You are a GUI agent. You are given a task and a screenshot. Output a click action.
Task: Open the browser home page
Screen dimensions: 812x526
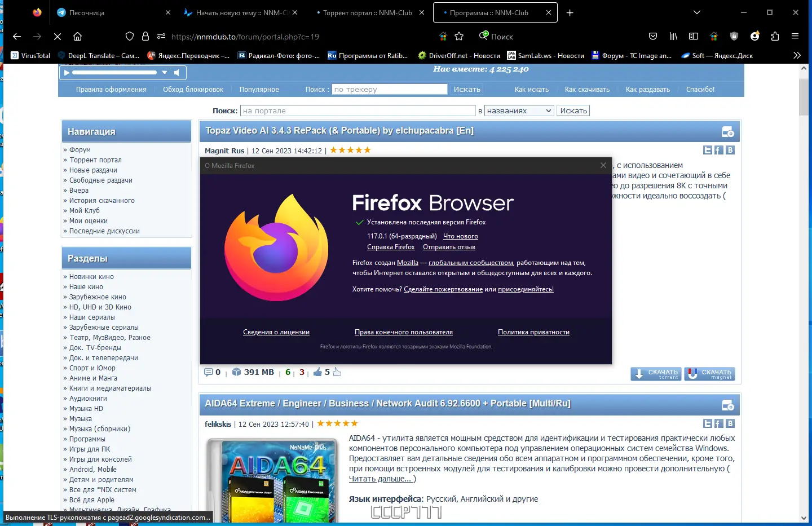point(78,37)
